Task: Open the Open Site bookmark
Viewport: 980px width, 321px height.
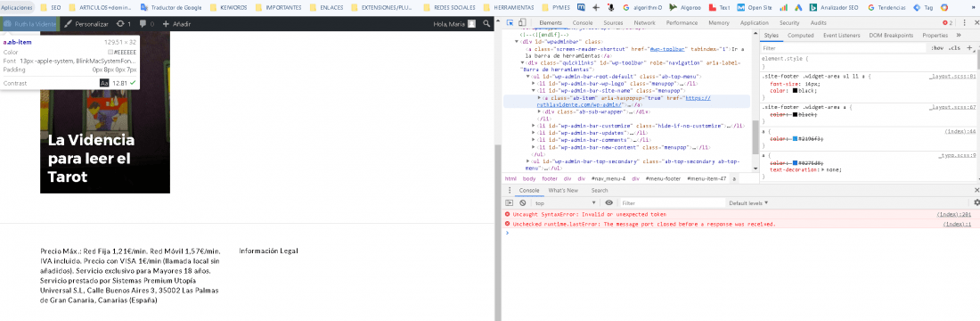Action: (x=755, y=7)
